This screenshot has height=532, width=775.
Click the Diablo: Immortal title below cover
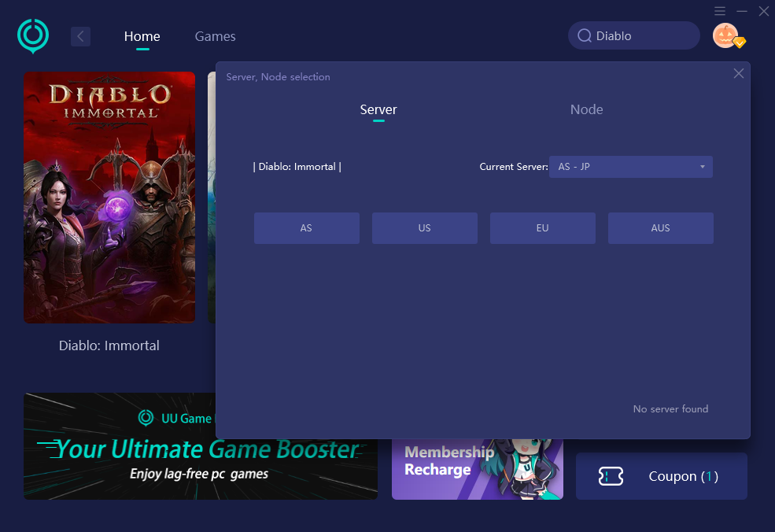click(x=109, y=345)
